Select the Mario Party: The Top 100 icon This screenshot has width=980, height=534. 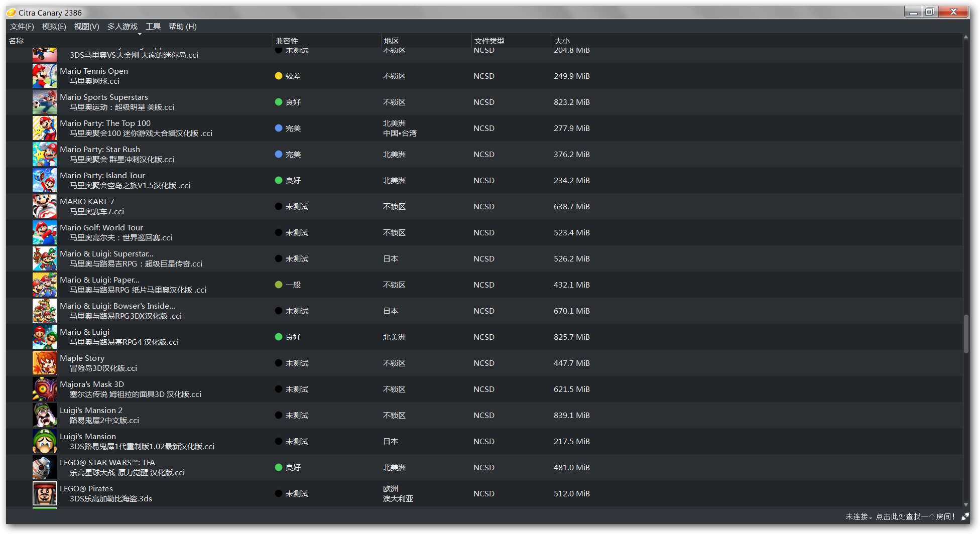click(x=45, y=128)
